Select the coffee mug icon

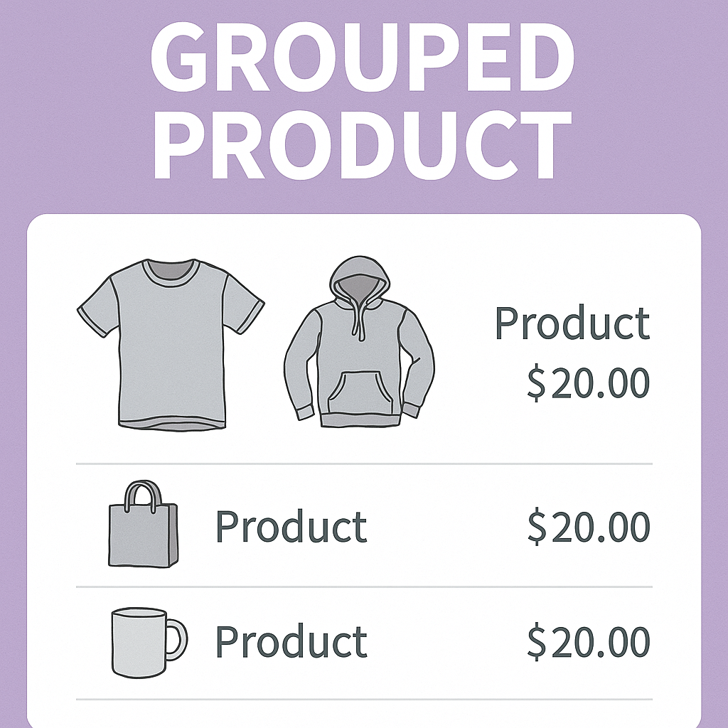click(142, 642)
